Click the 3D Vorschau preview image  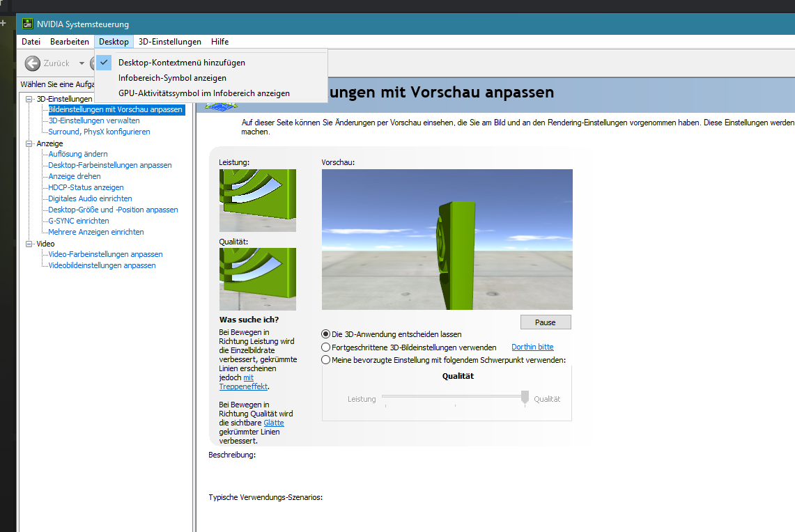click(x=447, y=240)
